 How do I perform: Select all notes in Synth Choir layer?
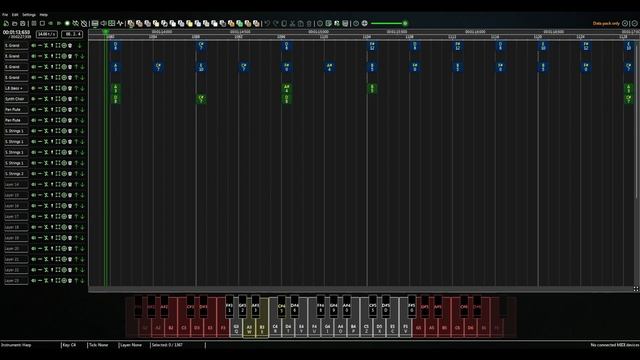click(58, 99)
